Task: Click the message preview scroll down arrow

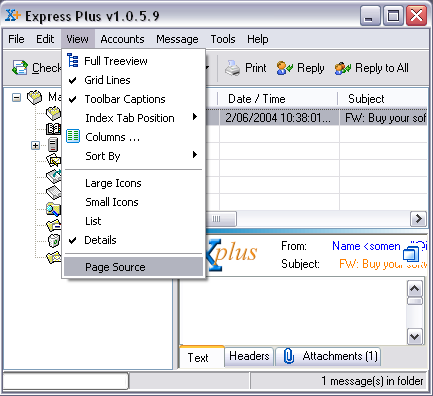Action: [x=415, y=337]
